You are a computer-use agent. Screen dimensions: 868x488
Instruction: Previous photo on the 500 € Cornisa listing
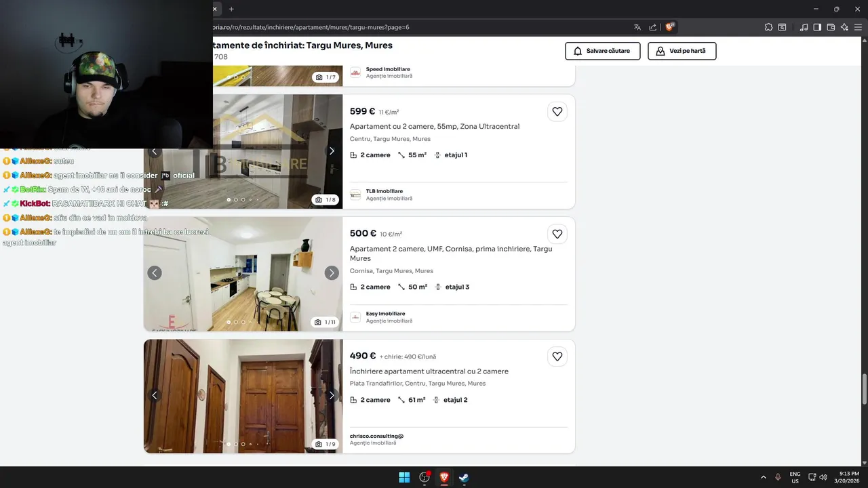(x=155, y=272)
